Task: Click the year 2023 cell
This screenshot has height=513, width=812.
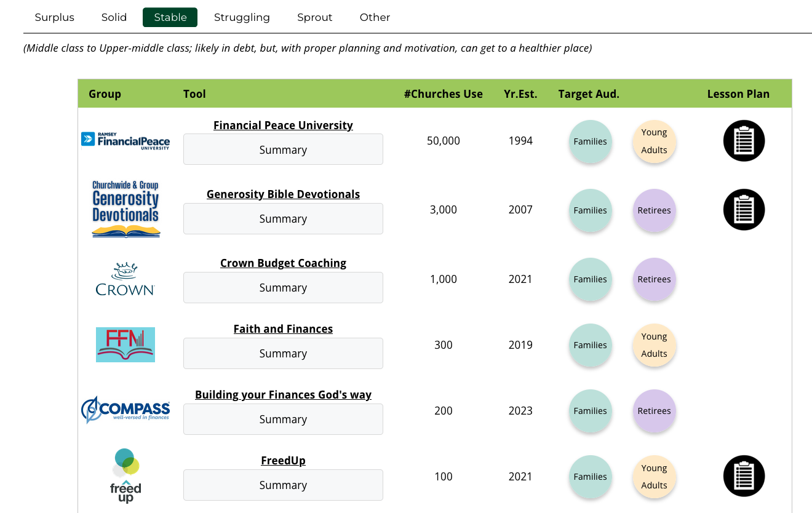Action: pos(520,411)
